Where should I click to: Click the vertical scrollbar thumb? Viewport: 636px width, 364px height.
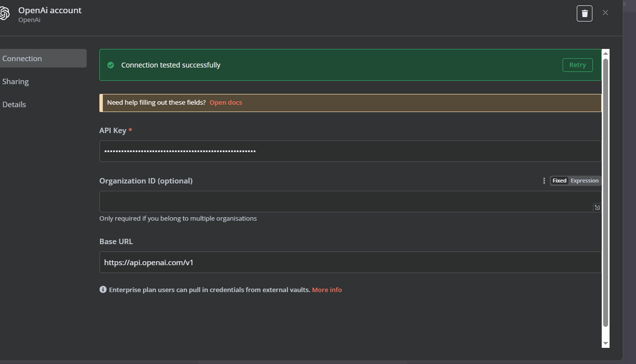[x=606, y=193]
